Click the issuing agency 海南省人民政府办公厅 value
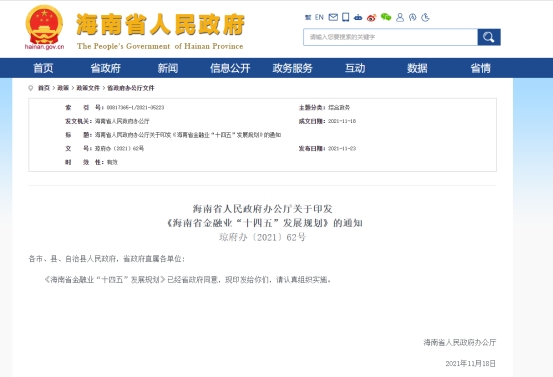Screen dimensions: 553x377 click(x=122, y=121)
